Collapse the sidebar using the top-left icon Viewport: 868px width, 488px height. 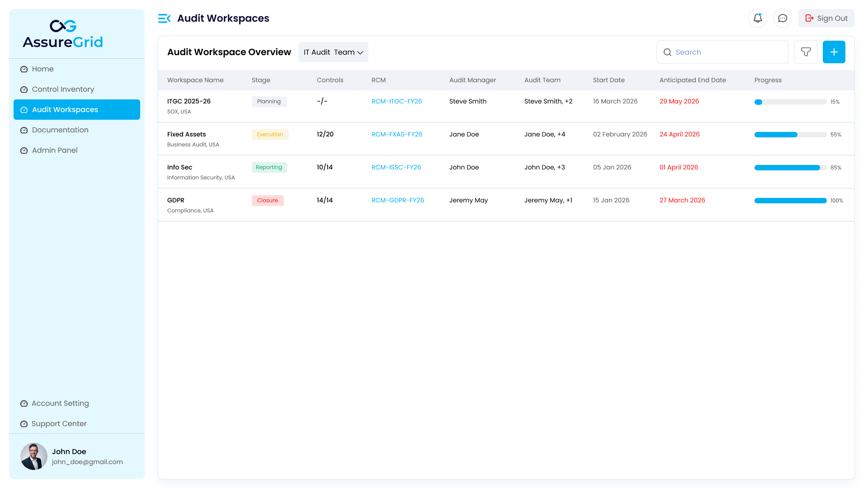pyautogui.click(x=164, y=18)
